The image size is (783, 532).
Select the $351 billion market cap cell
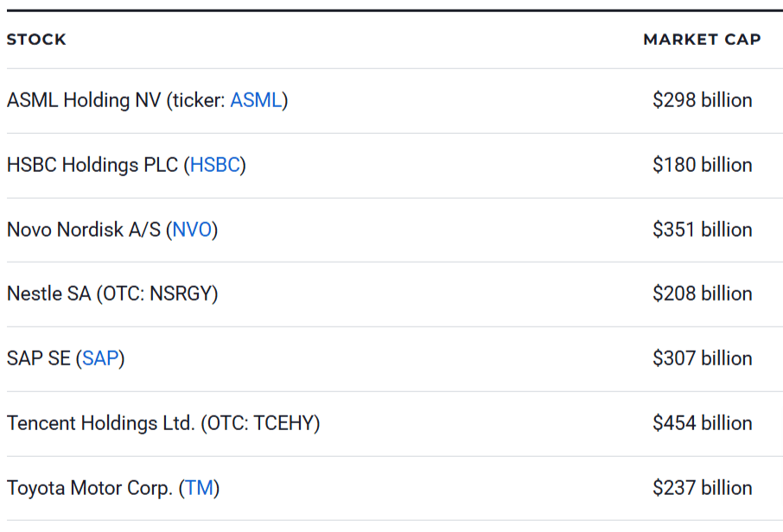(x=702, y=230)
